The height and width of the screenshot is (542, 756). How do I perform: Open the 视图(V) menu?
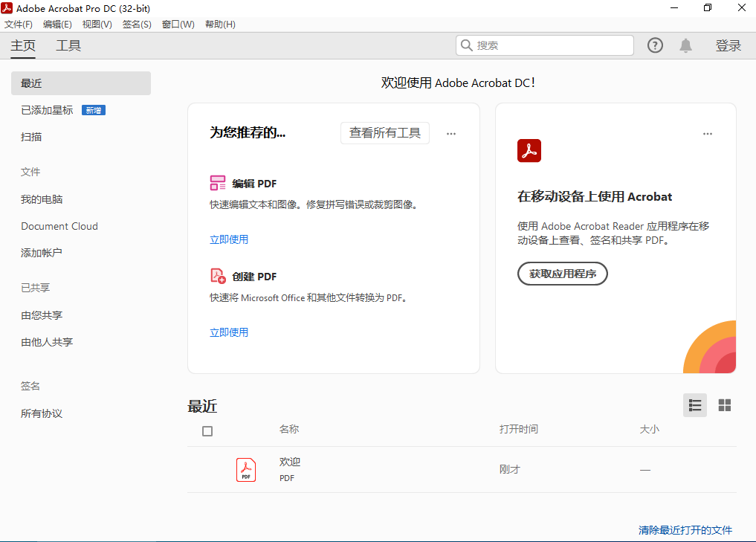click(97, 25)
